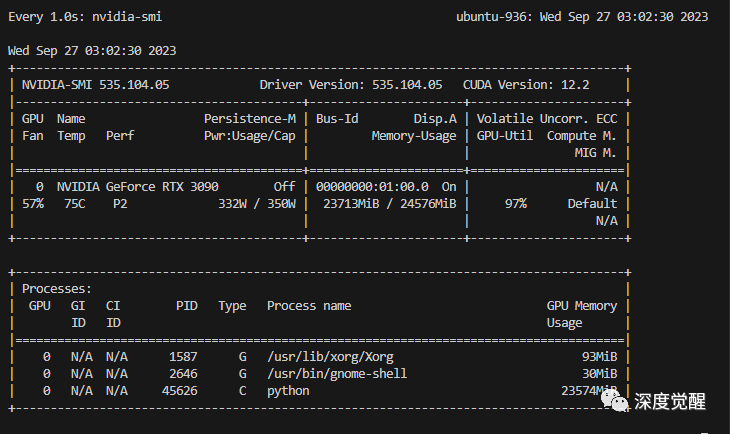Click the PID value '2646'
Screen dimensions: 730x434
pyautogui.click(x=183, y=374)
